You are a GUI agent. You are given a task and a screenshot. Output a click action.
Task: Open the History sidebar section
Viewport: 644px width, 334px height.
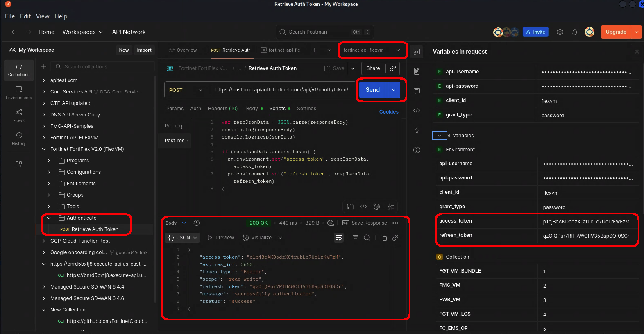click(19, 139)
